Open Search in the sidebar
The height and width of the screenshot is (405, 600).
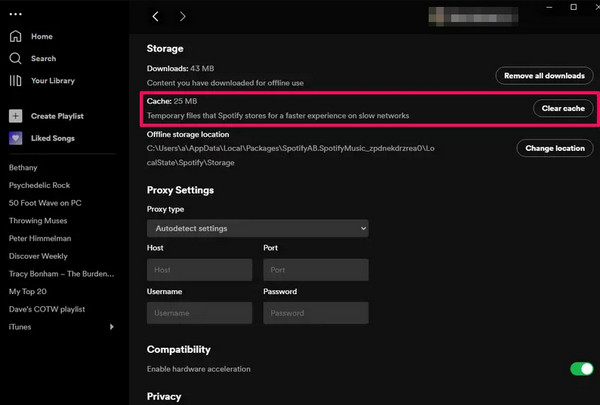pos(43,59)
